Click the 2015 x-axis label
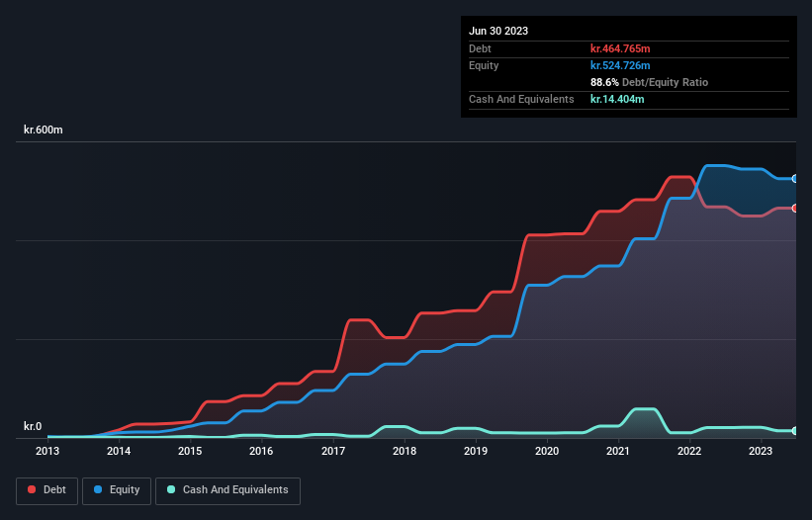Screen dimensions: 812x520 (190, 451)
